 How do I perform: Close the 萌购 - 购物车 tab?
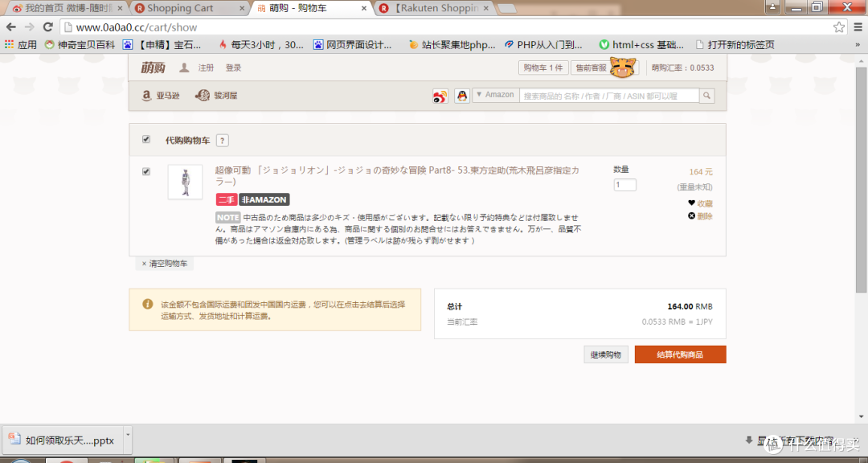point(364,8)
